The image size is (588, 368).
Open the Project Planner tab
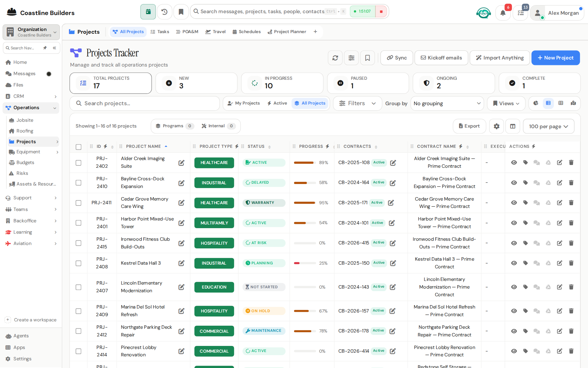pyautogui.click(x=287, y=32)
